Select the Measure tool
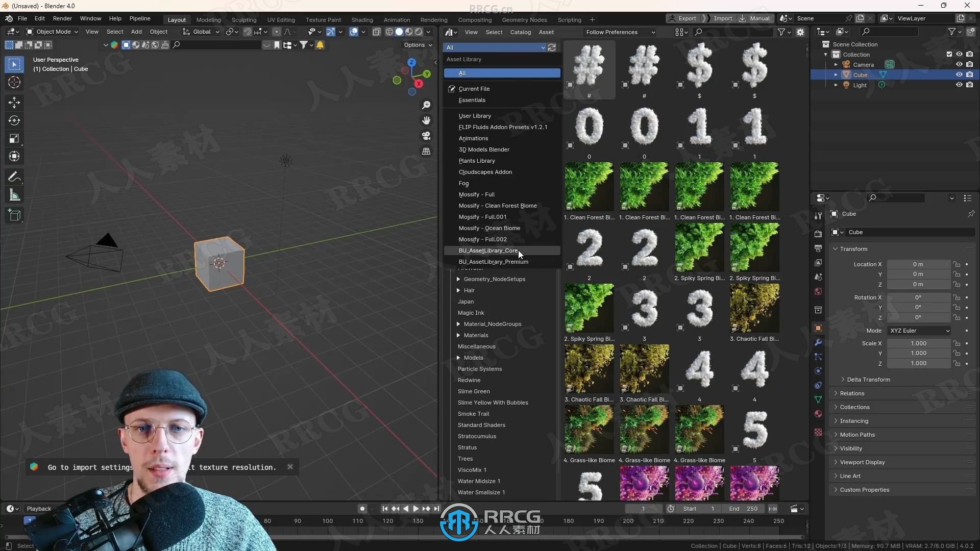This screenshot has height=551, width=980. click(14, 195)
